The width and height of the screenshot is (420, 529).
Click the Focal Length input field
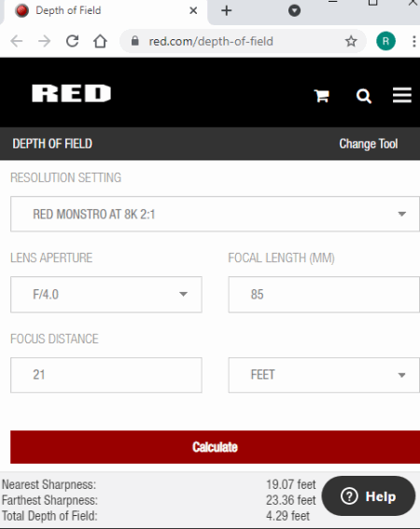click(324, 295)
